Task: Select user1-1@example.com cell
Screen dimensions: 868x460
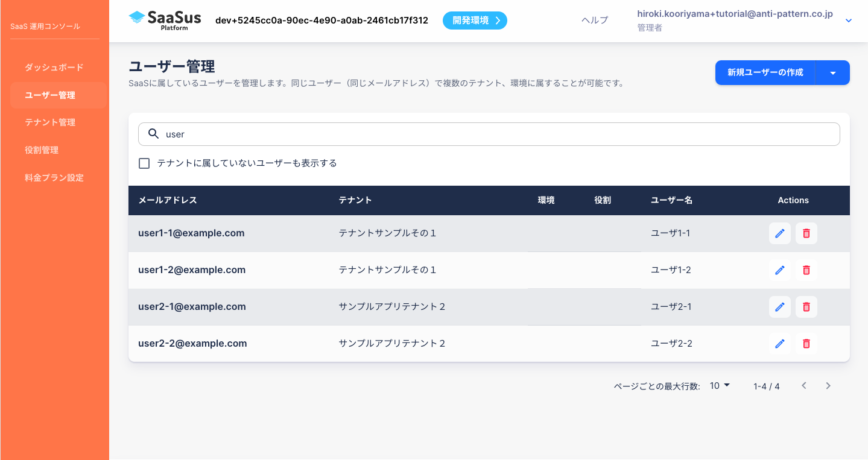Action: click(x=191, y=233)
